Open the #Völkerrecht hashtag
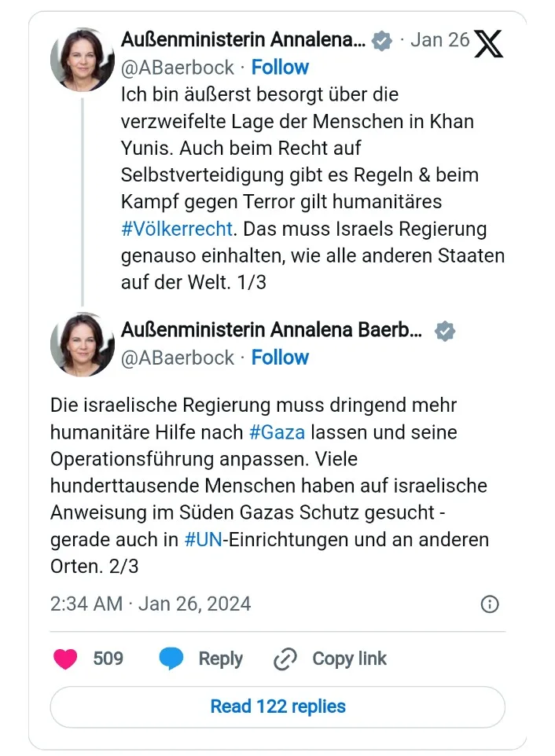The height and width of the screenshot is (756, 555). pyautogui.click(x=177, y=229)
